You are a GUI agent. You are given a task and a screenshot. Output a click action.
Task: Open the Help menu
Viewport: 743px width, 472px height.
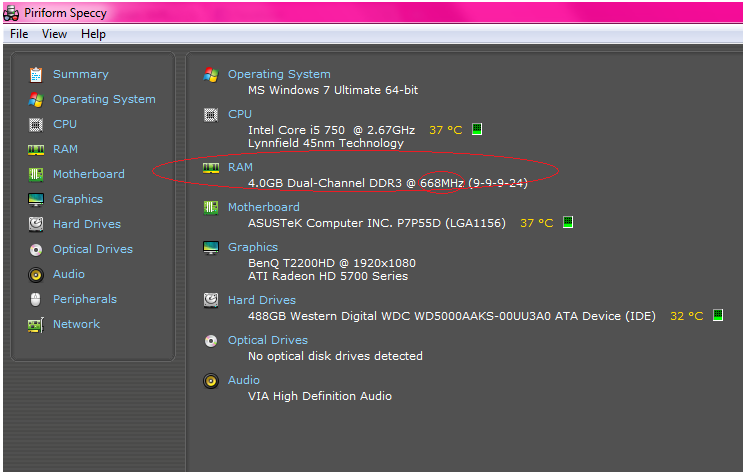(93, 34)
